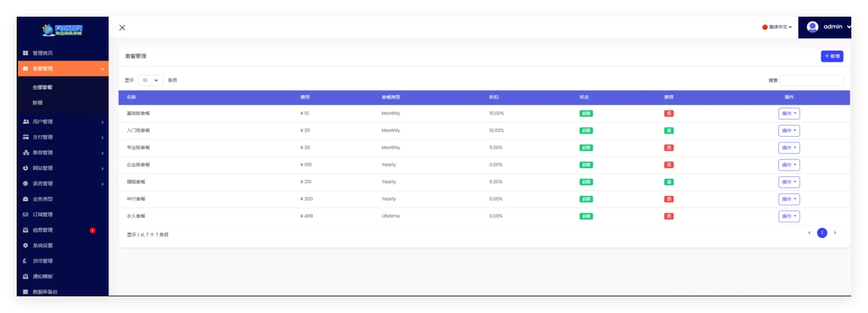Open the 简体中文 language selector
Viewport: 868px width, 313px height.
pos(777,27)
